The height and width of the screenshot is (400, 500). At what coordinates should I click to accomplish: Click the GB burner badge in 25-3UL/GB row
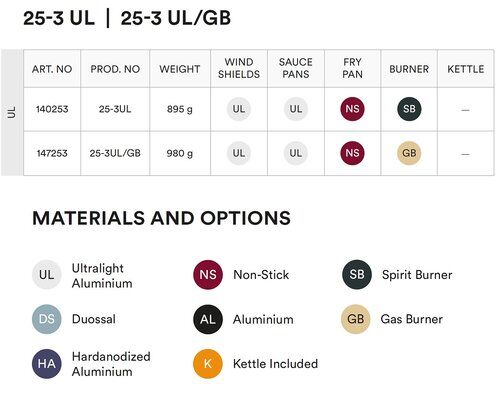pyautogui.click(x=409, y=153)
